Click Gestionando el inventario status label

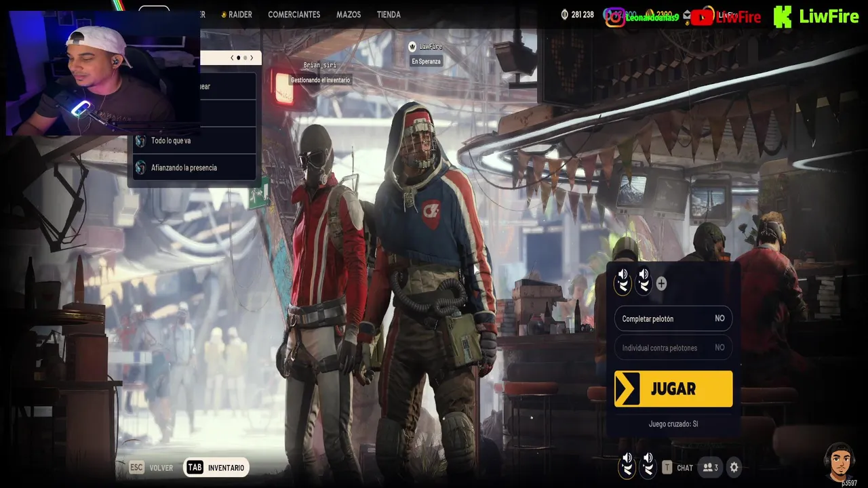[321, 80]
